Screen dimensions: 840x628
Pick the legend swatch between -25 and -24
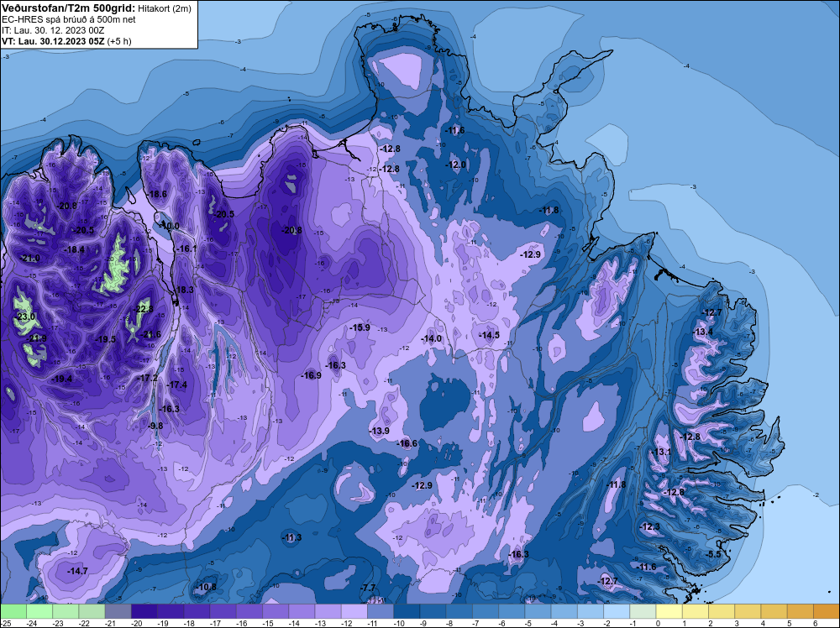[x=13, y=611]
